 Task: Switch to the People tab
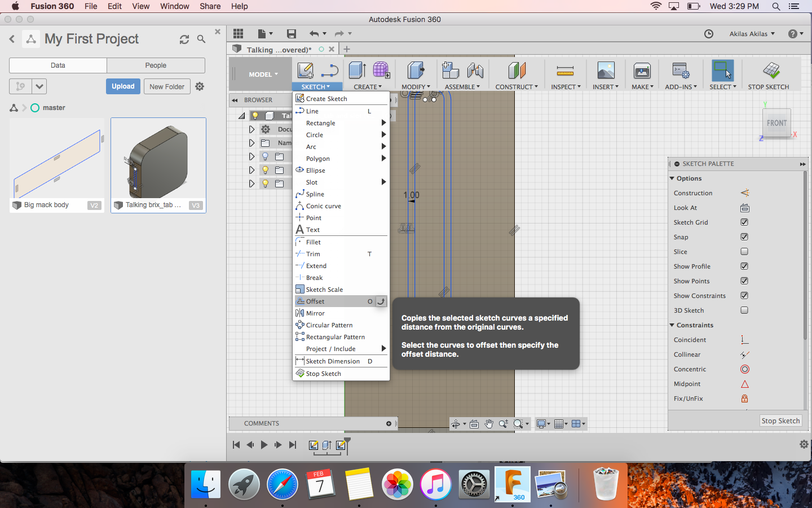coord(156,65)
